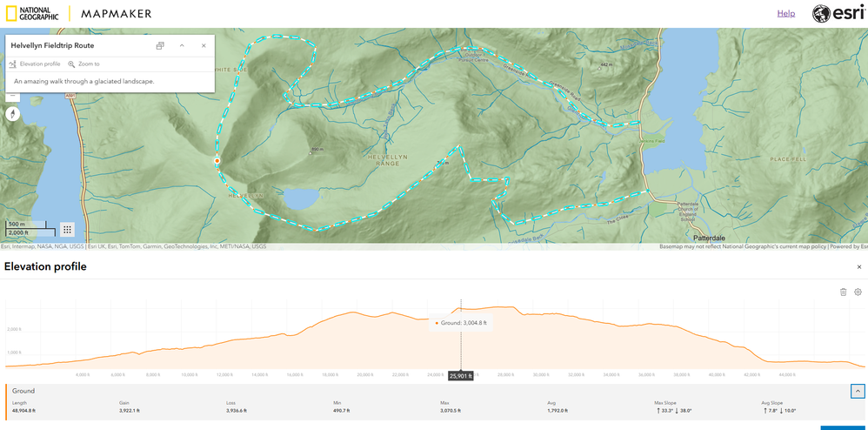Collapse the Helvellyn Fieldtrip Route popup
This screenshot has width=868, height=430.
point(182,46)
